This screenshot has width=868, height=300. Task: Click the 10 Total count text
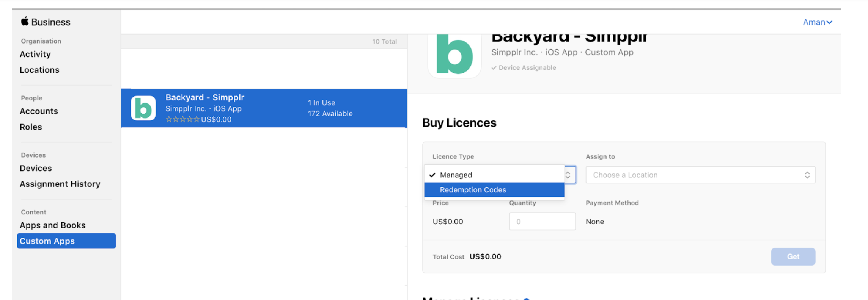pos(384,42)
